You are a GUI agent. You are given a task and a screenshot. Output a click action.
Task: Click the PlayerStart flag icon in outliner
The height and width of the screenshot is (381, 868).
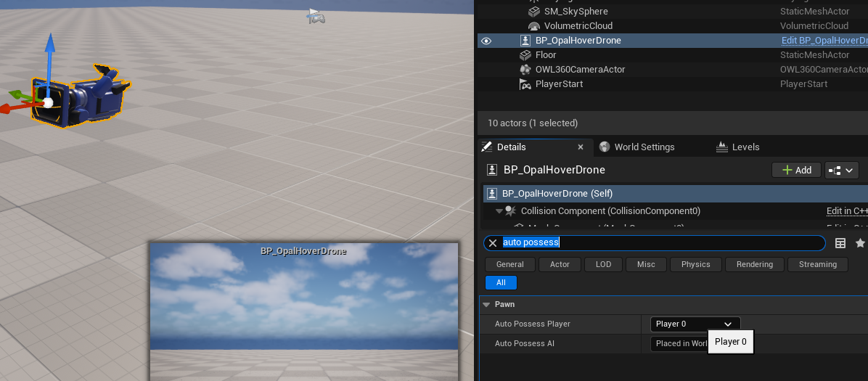[525, 83]
